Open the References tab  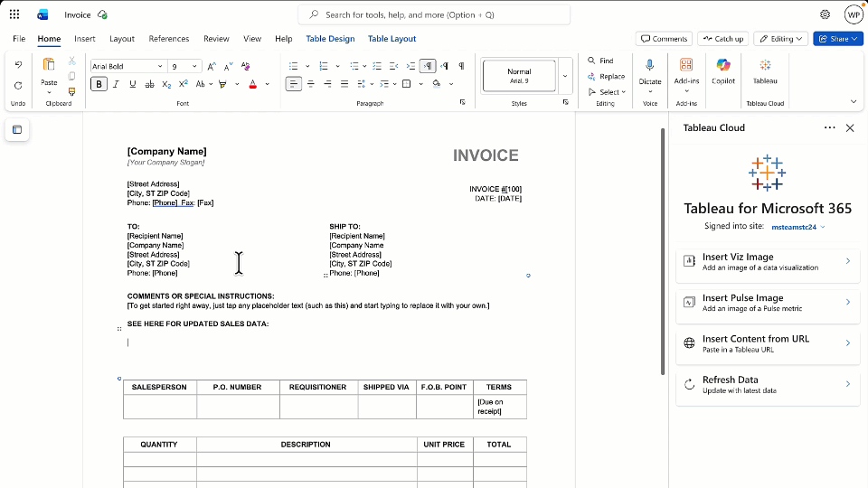(169, 39)
